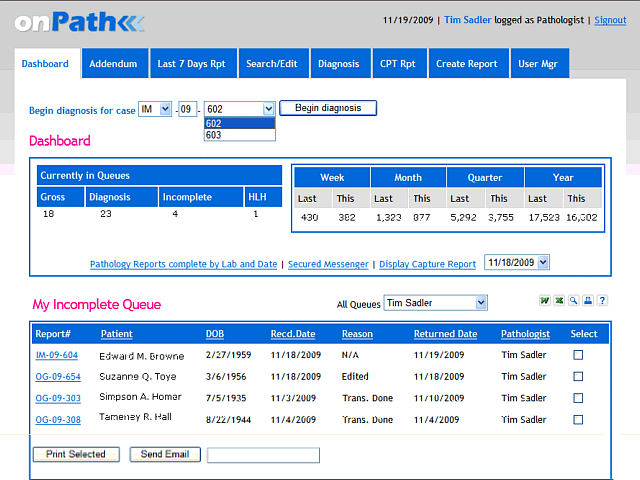Open help via question mark icon
Screen dimensions: 640x480
(x=602, y=301)
